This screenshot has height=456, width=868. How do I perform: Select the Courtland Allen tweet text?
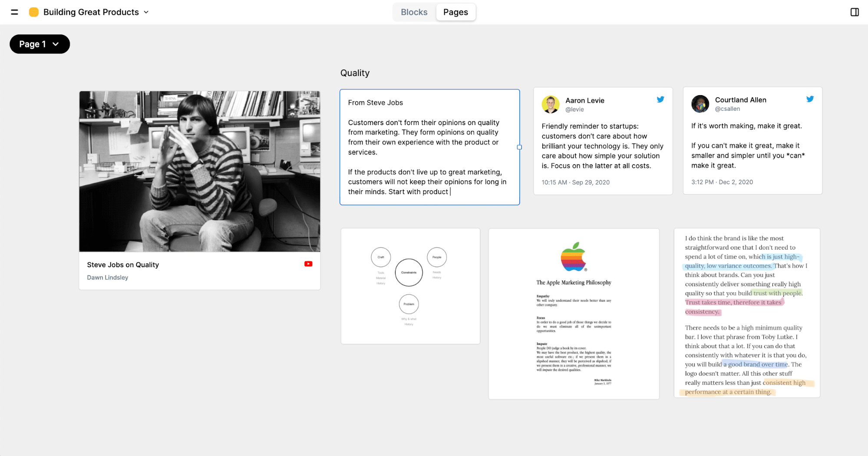click(x=748, y=145)
